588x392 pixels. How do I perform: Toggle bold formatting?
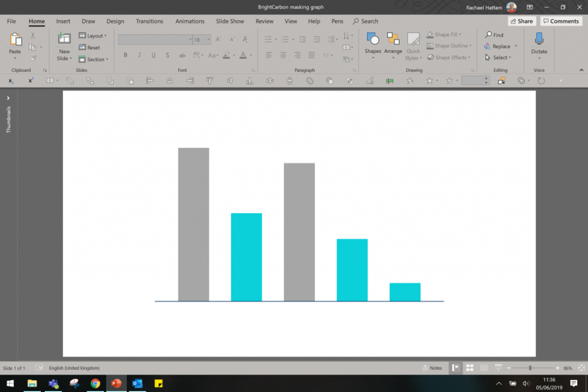click(125, 55)
